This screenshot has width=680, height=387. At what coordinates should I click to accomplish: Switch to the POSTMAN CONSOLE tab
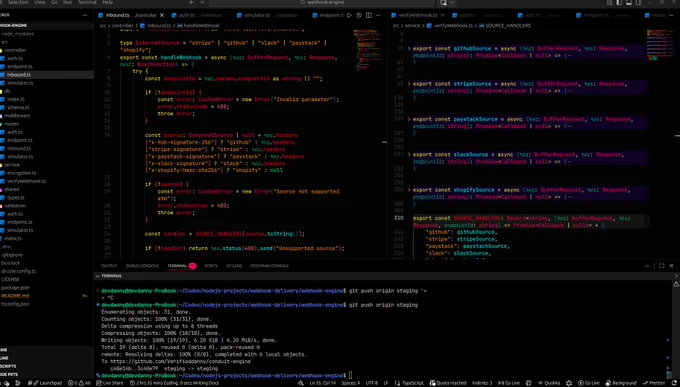click(x=270, y=266)
